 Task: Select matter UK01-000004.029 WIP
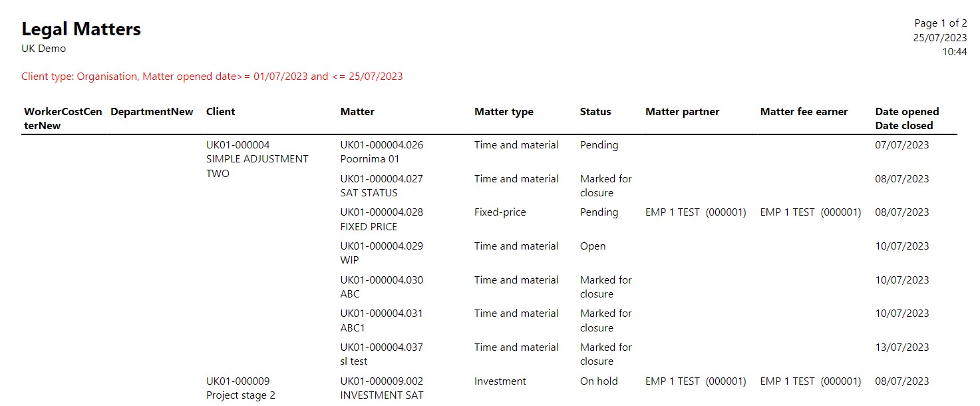[x=382, y=253]
